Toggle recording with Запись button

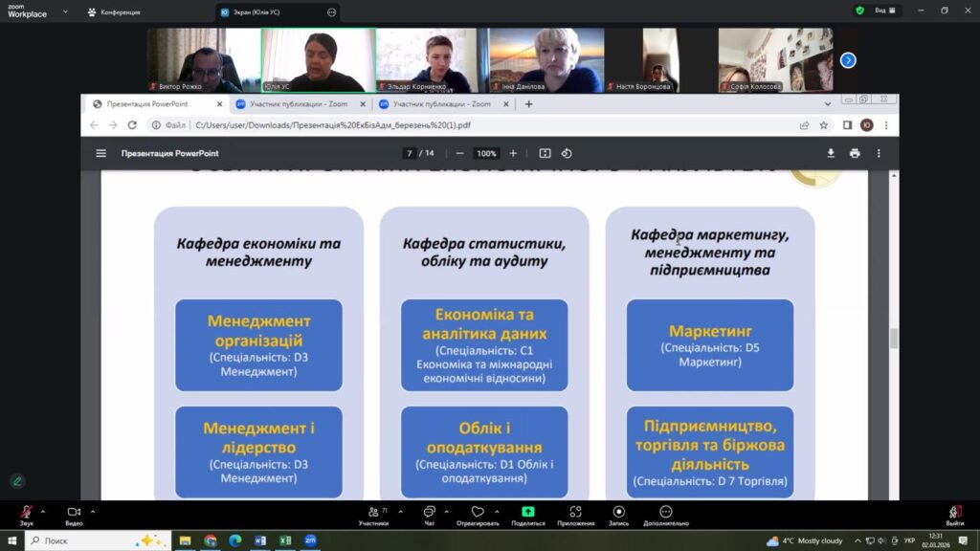click(x=618, y=515)
